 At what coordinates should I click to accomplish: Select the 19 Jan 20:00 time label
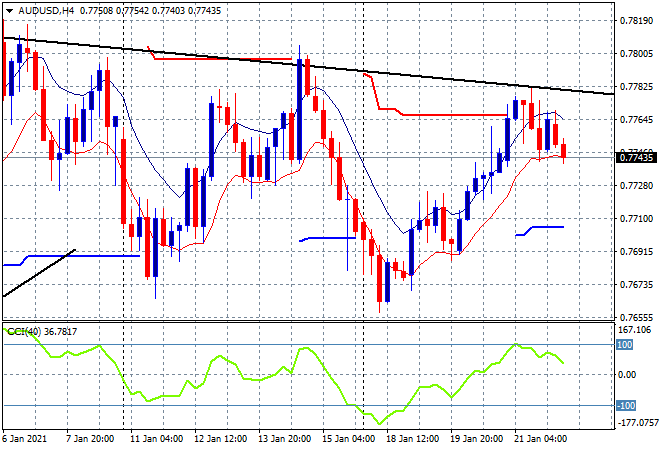coord(476,439)
